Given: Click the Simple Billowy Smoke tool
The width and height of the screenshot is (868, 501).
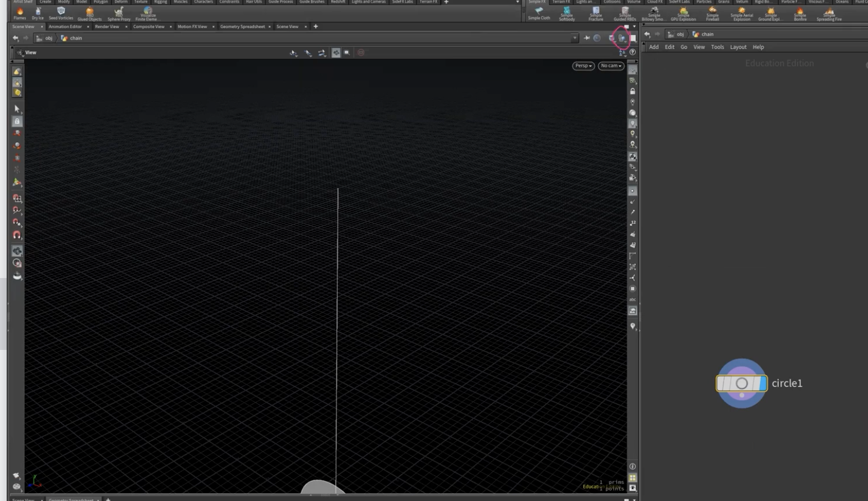Looking at the screenshot, I should [654, 14].
